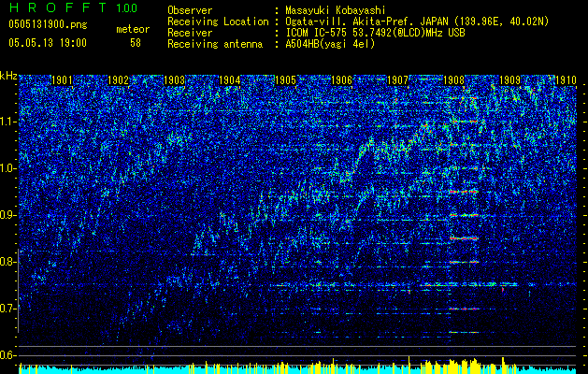Image resolution: width=588 pixels, height=374 pixels.
Task: Click the 1908 time marker
Action: click(x=453, y=80)
